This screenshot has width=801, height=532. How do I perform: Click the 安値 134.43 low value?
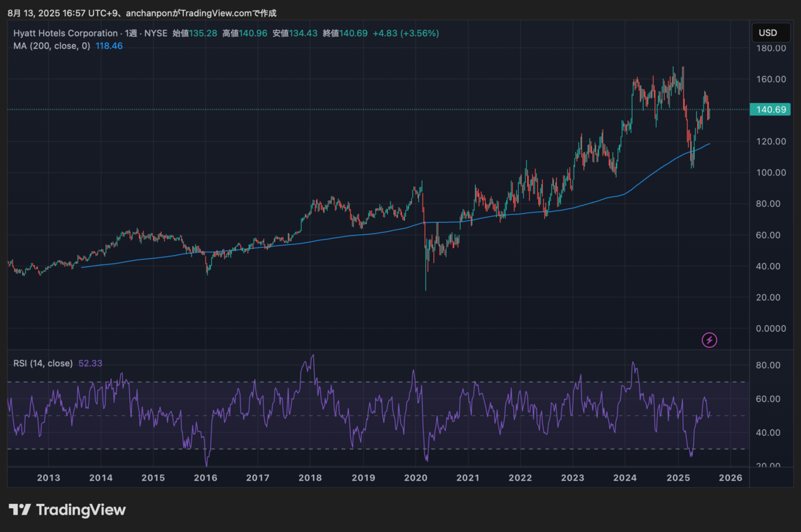click(295, 33)
